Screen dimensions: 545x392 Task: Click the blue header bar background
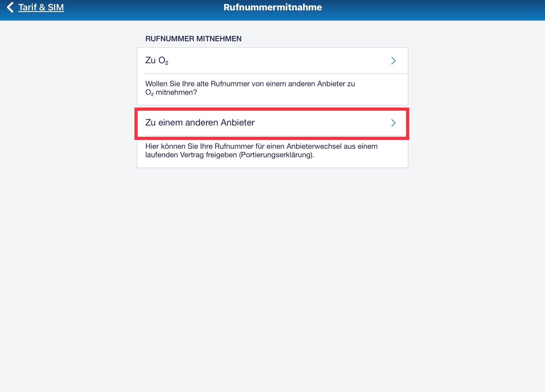click(426, 10)
